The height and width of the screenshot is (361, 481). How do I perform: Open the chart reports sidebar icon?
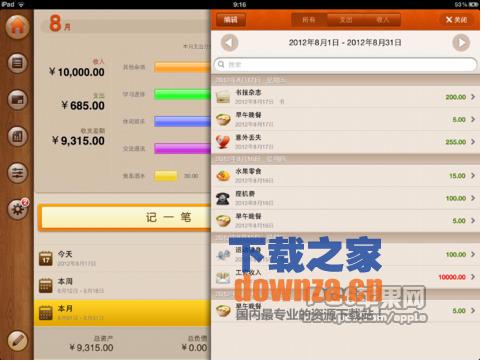pyautogui.click(x=17, y=136)
